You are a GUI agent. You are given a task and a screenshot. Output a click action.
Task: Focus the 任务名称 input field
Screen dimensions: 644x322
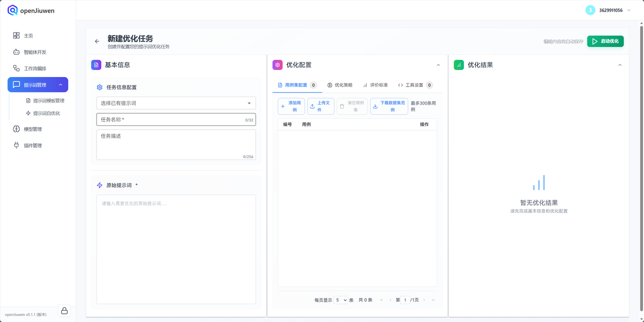tap(176, 119)
